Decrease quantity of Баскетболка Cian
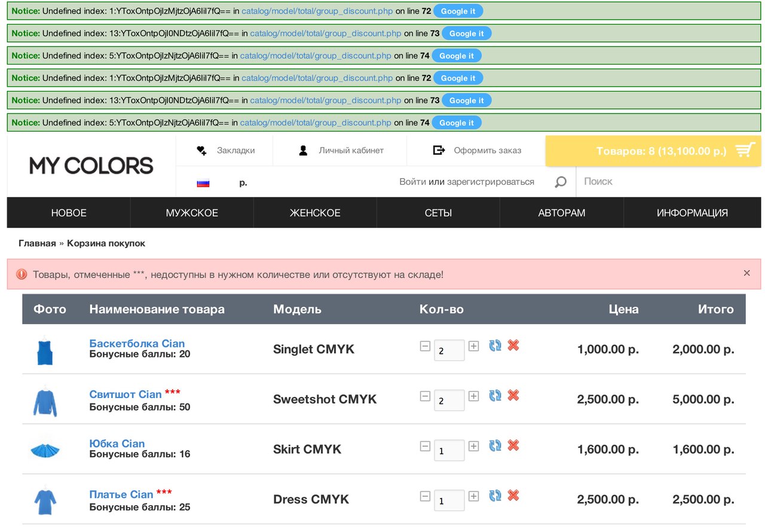The height and width of the screenshot is (532, 765). 425,346
